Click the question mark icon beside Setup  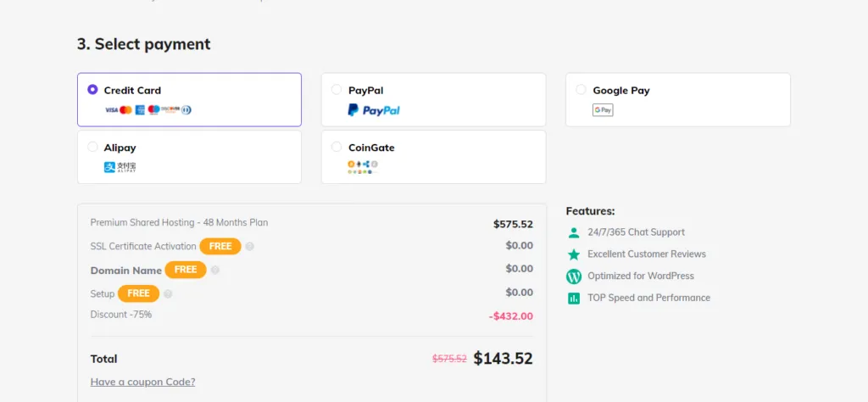(168, 294)
